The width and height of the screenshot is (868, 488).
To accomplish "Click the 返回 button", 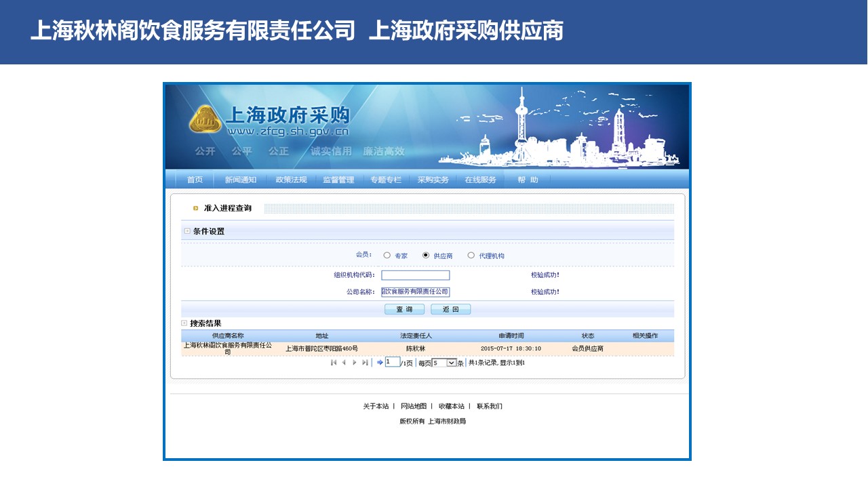I will click(x=451, y=309).
